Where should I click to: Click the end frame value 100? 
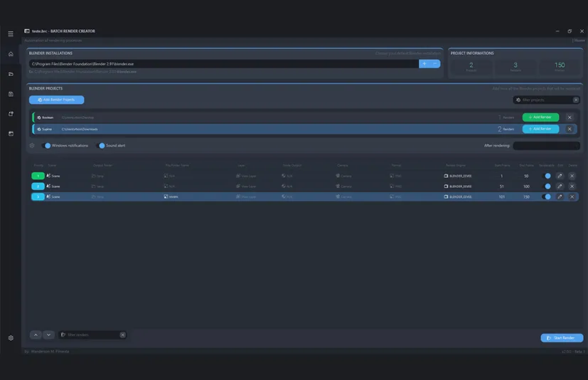tap(527, 186)
